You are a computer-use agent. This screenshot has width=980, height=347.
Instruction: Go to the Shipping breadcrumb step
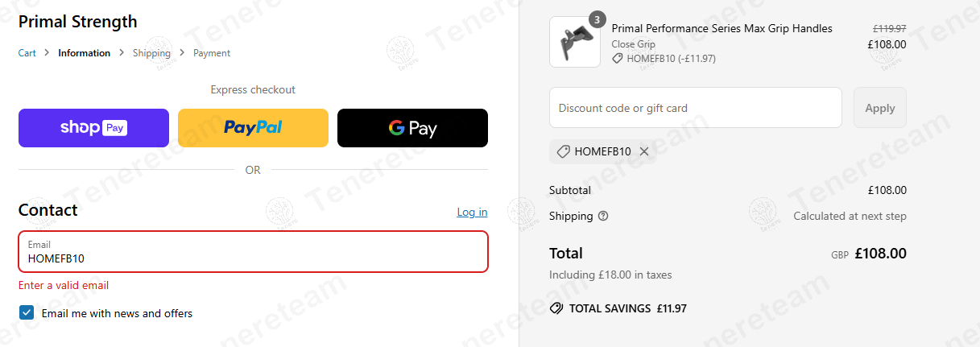point(151,53)
